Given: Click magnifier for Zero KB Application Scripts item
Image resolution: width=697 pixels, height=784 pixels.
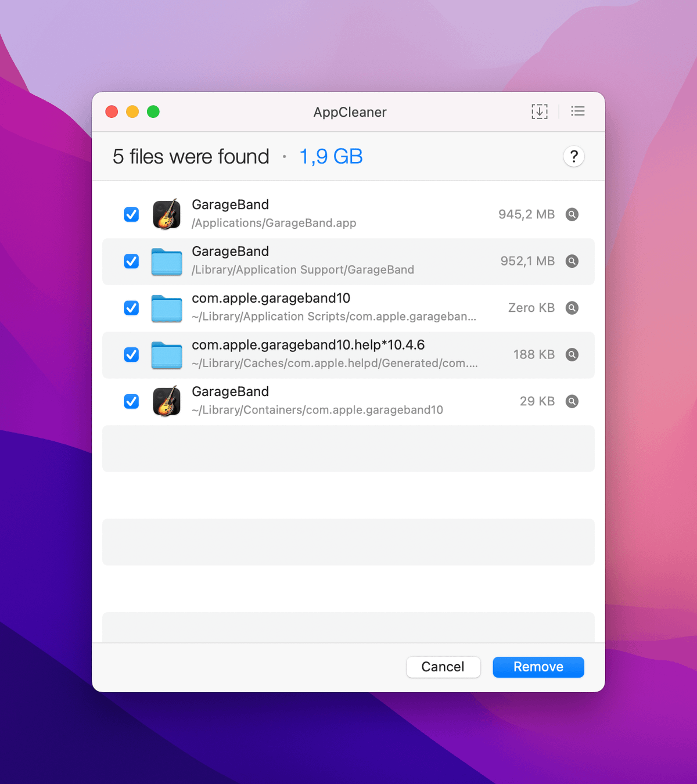Looking at the screenshot, I should click(x=572, y=308).
